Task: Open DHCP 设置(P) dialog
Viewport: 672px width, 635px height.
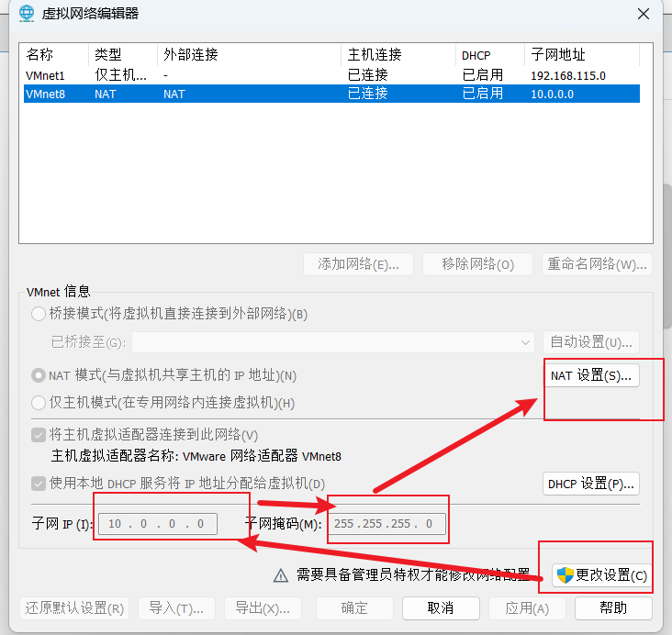Action: click(591, 485)
